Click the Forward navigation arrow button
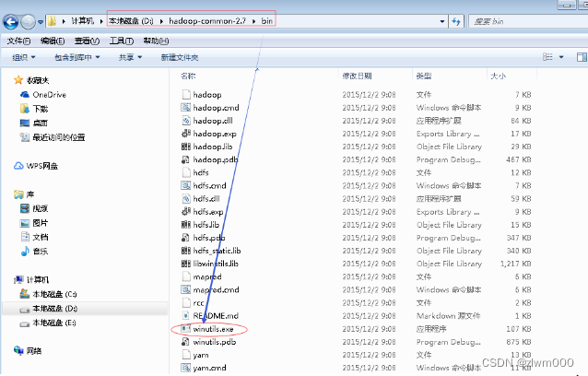Image resolution: width=588 pixels, height=376 pixels. [29, 22]
